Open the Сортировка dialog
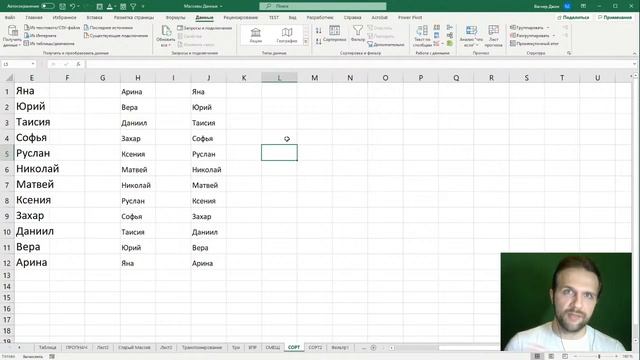Viewport: 640px width, 360px height. point(334,34)
